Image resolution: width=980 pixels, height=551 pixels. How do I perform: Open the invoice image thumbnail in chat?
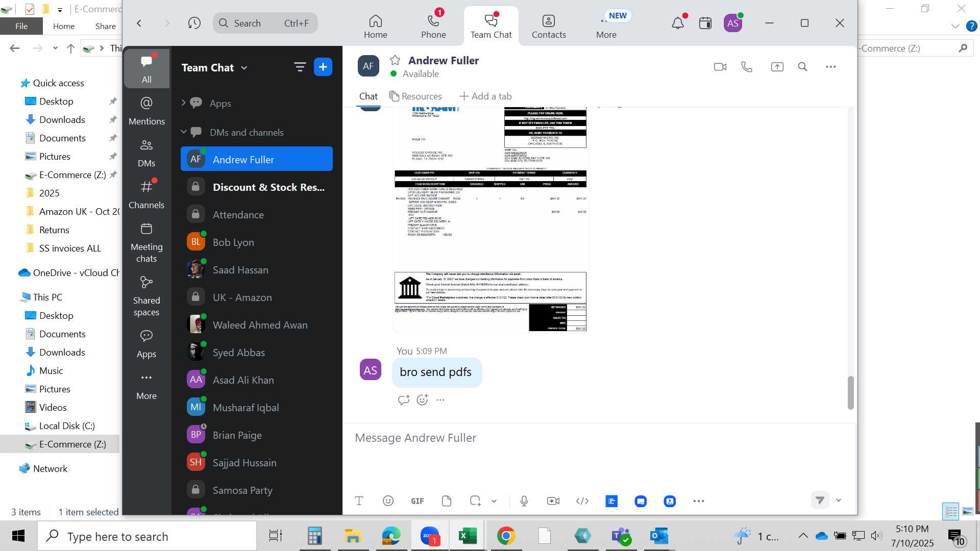pyautogui.click(x=491, y=219)
